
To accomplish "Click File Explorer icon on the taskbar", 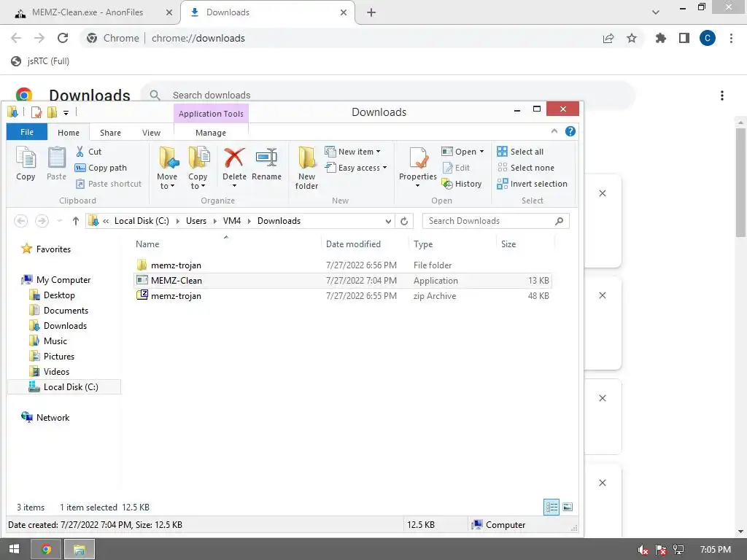I will [x=79, y=549].
